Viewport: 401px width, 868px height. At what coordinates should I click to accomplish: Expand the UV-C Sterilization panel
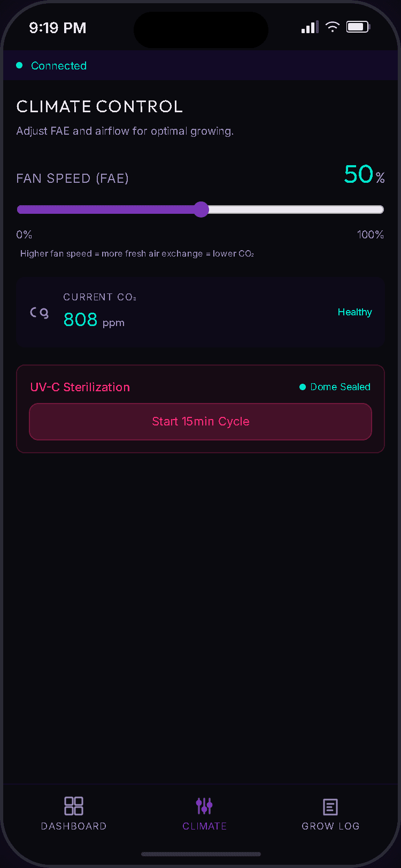pyautogui.click(x=200, y=408)
